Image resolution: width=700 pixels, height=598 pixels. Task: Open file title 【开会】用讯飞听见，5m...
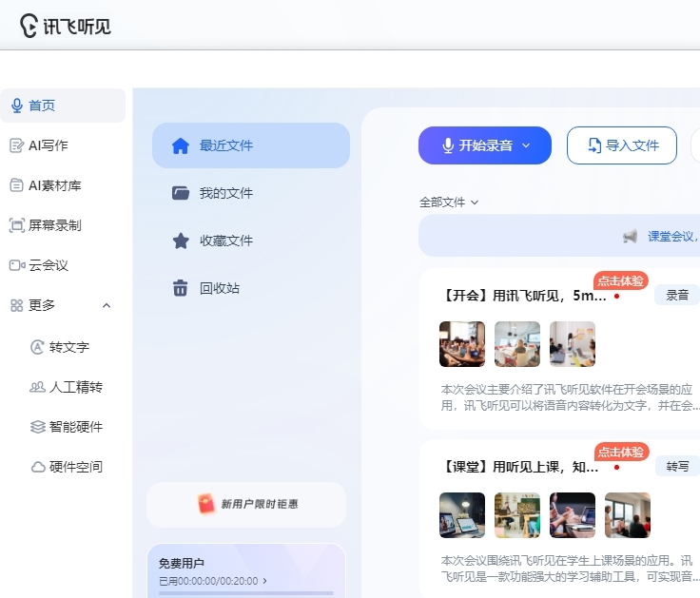tap(524, 296)
